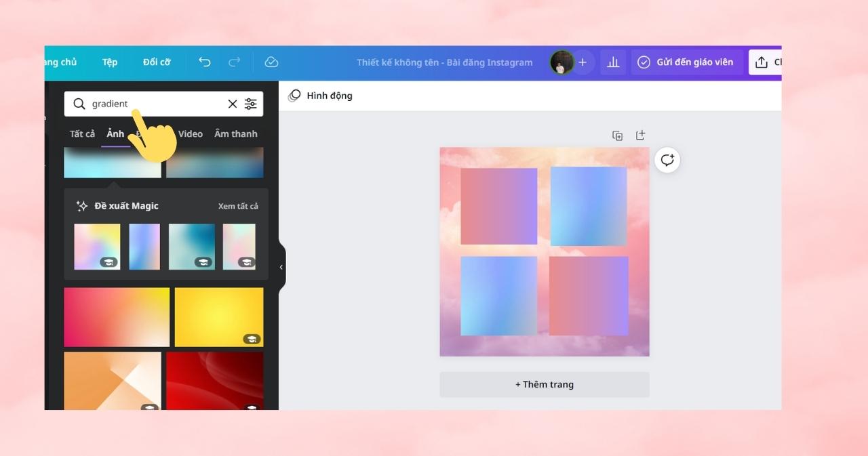Image resolution: width=868 pixels, height=456 pixels.
Task: Open the Âm thanh tab
Action: pos(236,133)
